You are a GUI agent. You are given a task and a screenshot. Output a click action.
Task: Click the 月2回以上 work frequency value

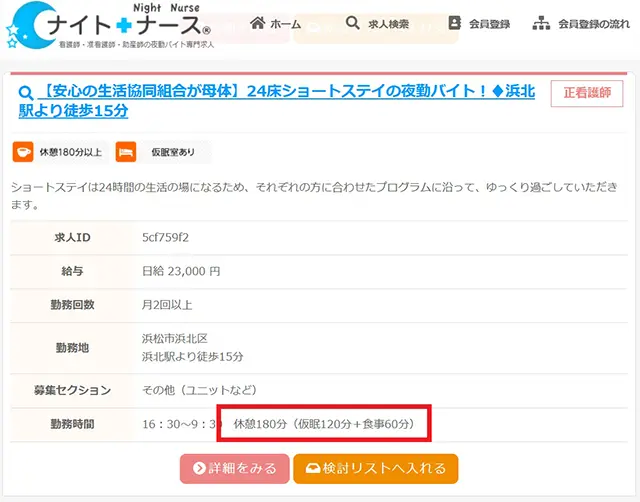point(167,304)
